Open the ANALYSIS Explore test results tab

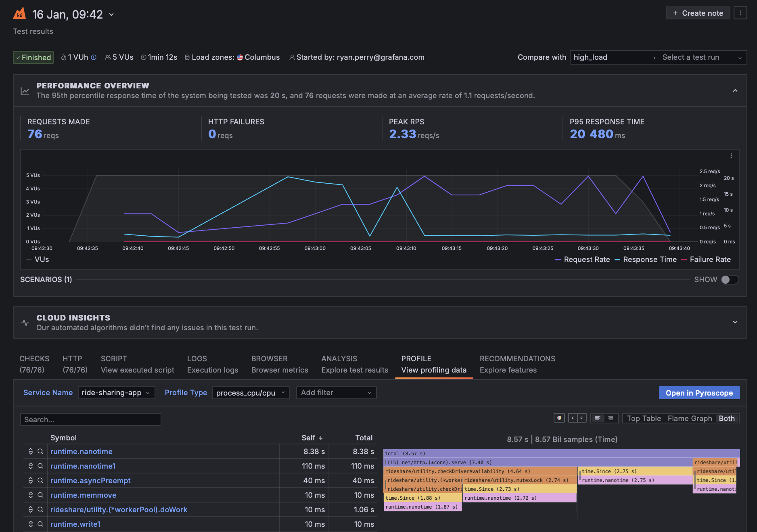point(354,364)
